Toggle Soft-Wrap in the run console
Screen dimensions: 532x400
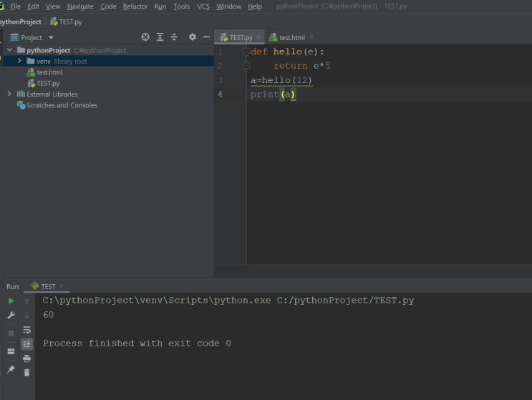(x=26, y=330)
